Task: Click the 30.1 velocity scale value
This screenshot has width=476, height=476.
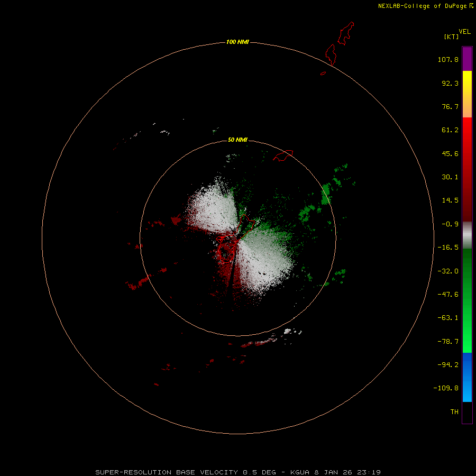Action: [x=450, y=177]
